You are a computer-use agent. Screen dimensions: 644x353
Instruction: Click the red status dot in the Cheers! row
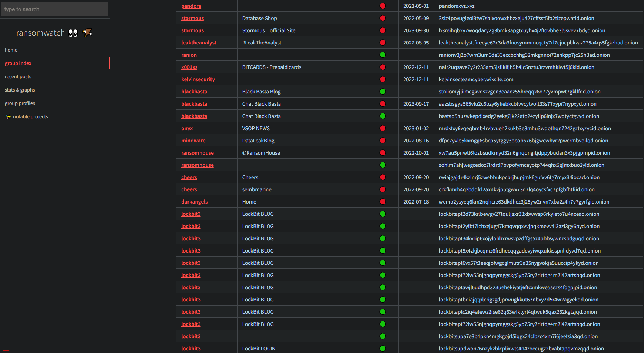[383, 177]
